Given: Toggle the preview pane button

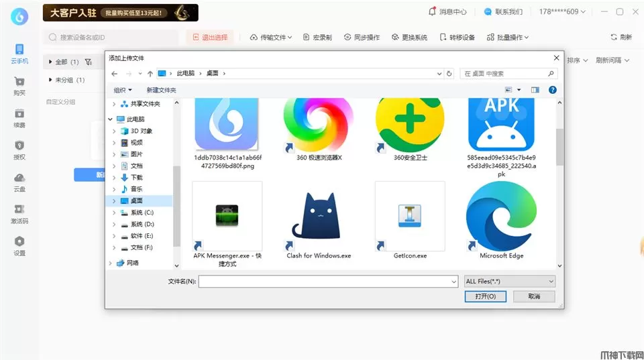Looking at the screenshot, I should [535, 90].
